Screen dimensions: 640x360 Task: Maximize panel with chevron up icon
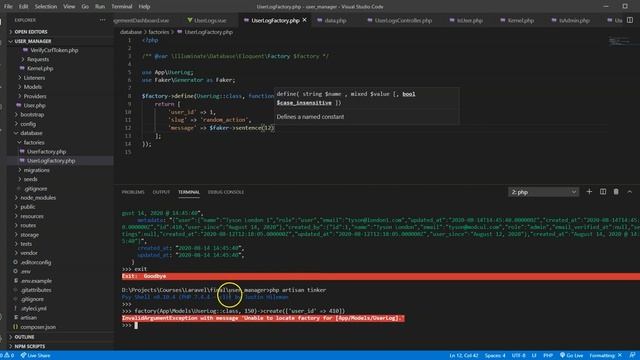629,192
